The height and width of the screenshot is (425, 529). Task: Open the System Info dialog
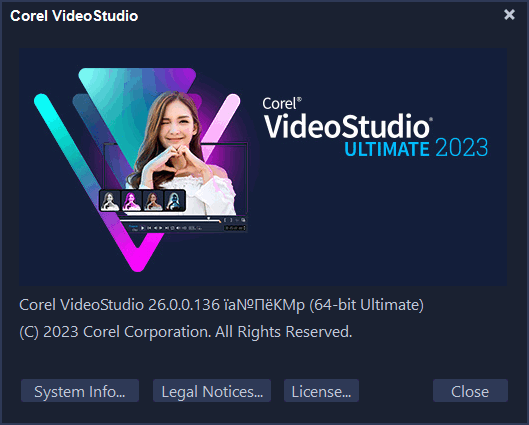[80, 391]
